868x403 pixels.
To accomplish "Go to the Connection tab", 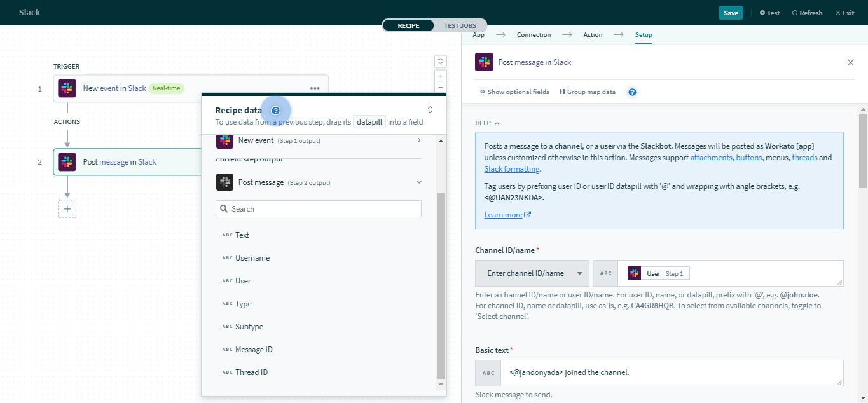I will coord(534,35).
